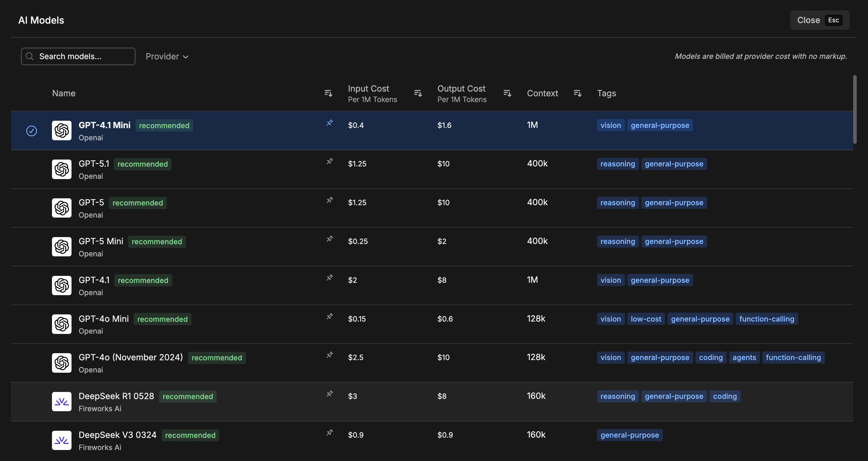Click the OpenAI logo next to GPT-5
The height and width of the screenshot is (461, 868).
coord(61,208)
